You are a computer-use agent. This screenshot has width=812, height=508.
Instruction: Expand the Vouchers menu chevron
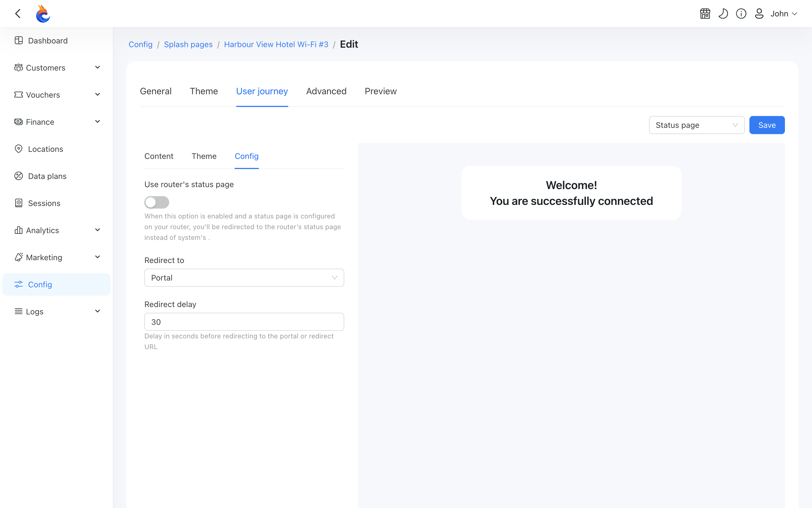pyautogui.click(x=98, y=95)
